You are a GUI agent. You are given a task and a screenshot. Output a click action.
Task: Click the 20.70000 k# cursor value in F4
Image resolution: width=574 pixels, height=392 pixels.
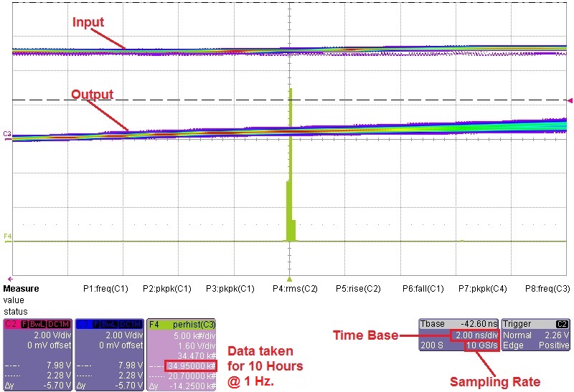coord(192,376)
